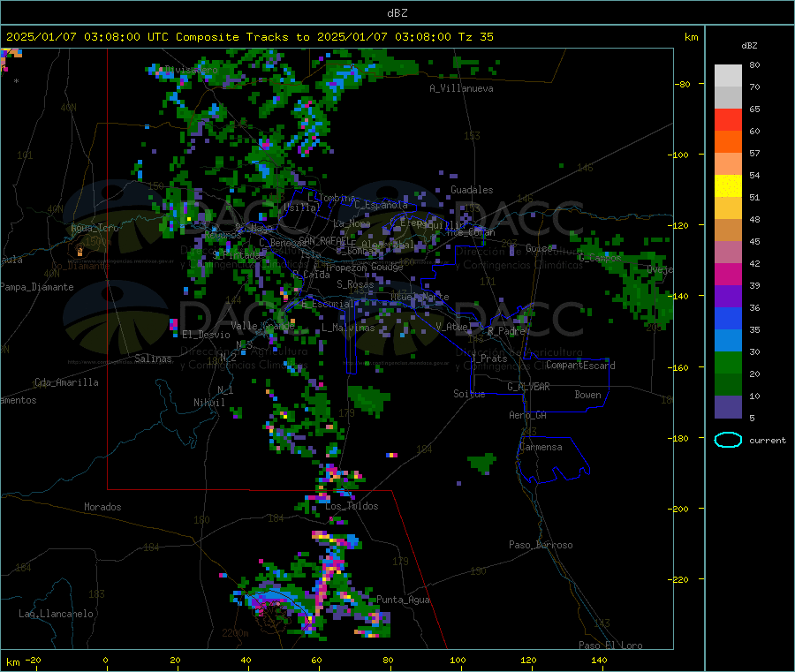The height and width of the screenshot is (672, 795).
Task: Click the cyan current track ellipse icon
Action: point(728,440)
